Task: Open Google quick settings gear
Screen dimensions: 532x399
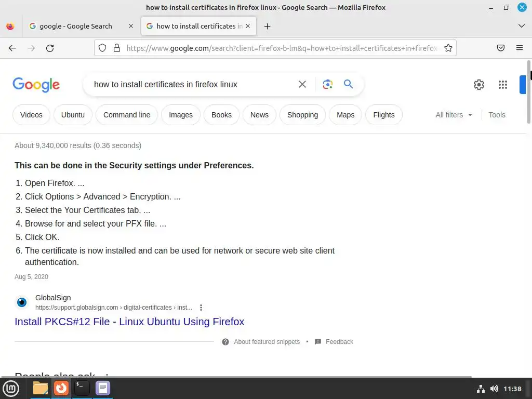Action: pos(478,85)
